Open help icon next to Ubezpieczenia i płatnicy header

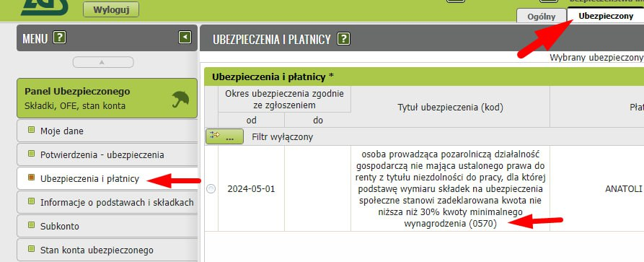point(343,39)
